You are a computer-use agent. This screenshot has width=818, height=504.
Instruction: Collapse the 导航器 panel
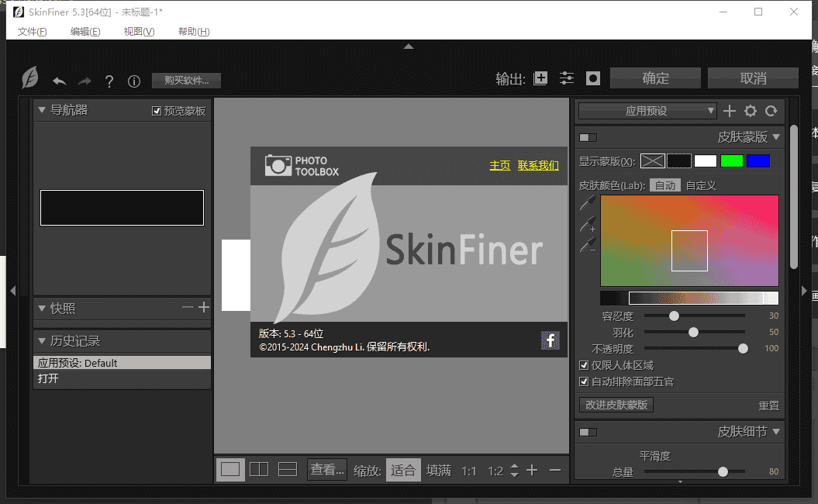[x=42, y=110]
